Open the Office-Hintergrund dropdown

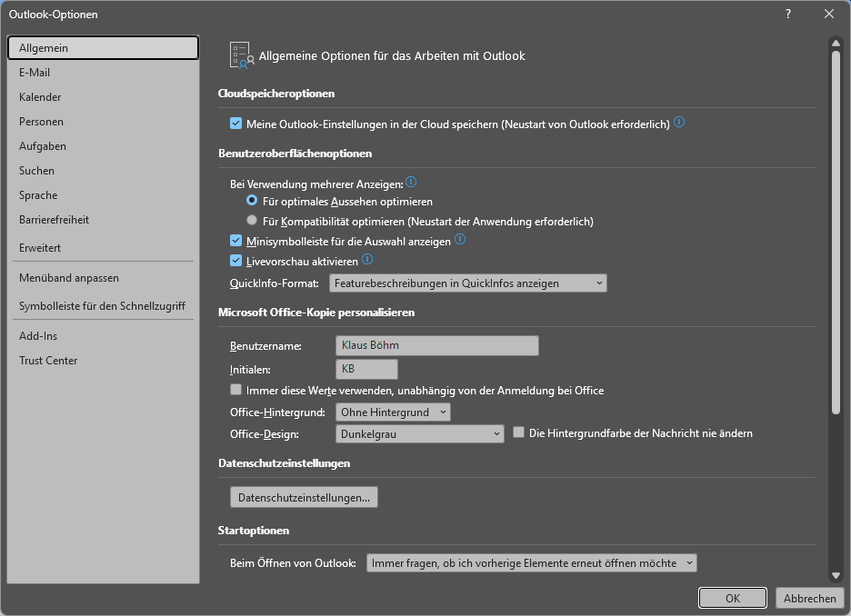pos(393,412)
